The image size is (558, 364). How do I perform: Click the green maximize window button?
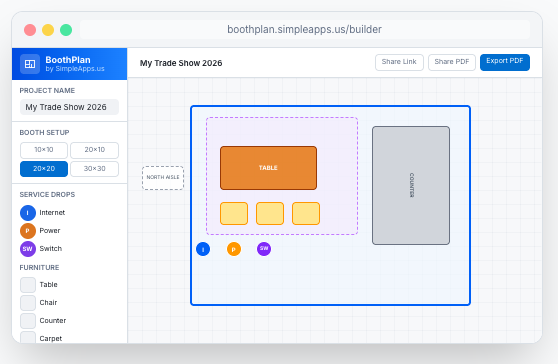click(x=66, y=30)
